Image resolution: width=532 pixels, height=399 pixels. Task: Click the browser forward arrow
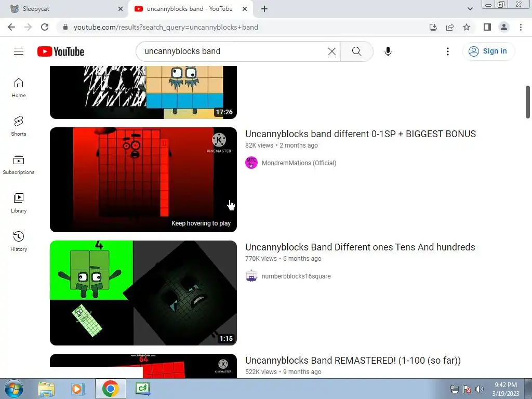click(x=28, y=27)
